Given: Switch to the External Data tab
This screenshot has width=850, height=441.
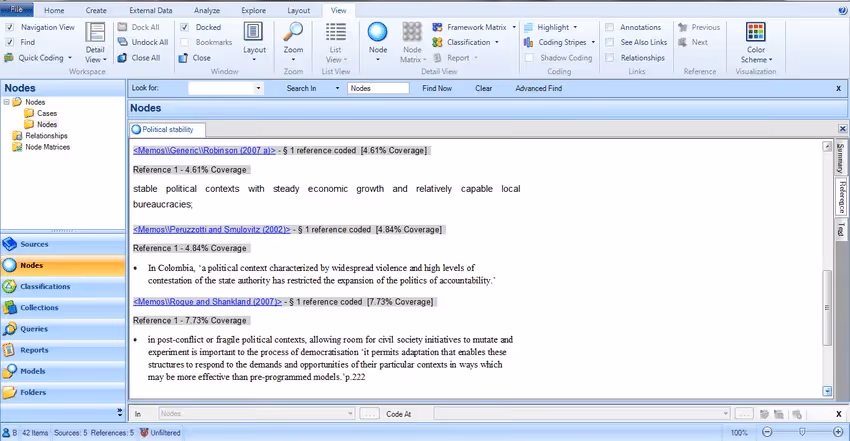Looking at the screenshot, I should (151, 10).
